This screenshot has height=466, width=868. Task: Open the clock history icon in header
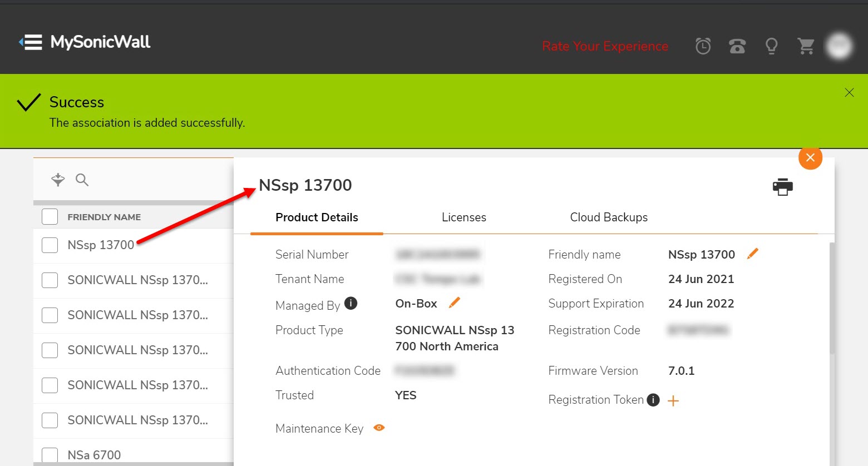(x=703, y=46)
